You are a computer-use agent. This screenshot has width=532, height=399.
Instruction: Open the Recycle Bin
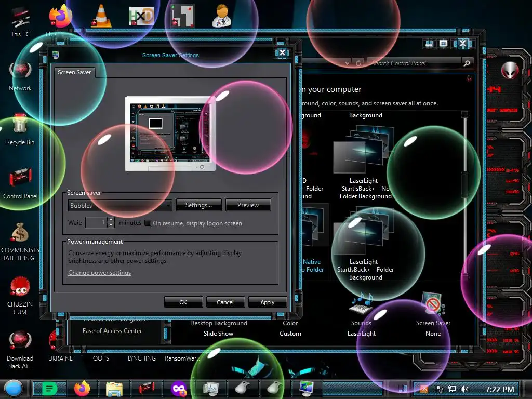click(20, 129)
